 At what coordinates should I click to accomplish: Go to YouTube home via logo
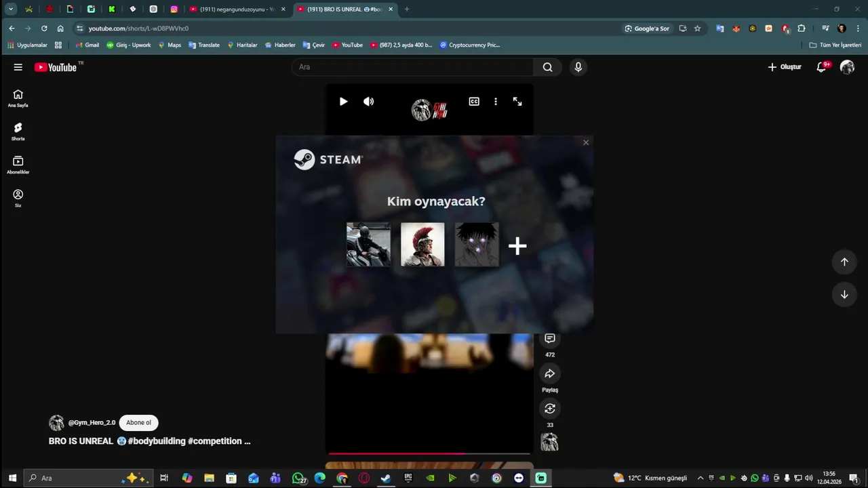56,67
